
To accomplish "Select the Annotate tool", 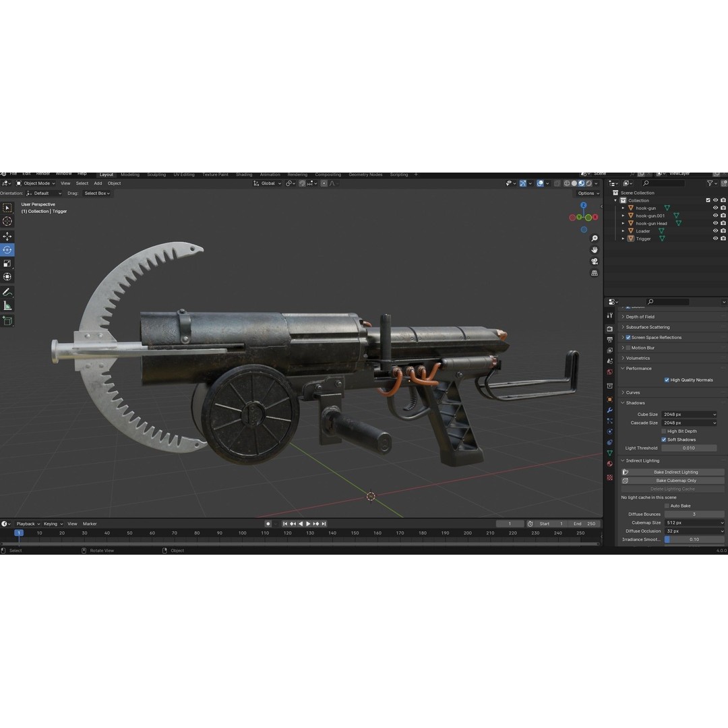I will pyautogui.click(x=7, y=292).
